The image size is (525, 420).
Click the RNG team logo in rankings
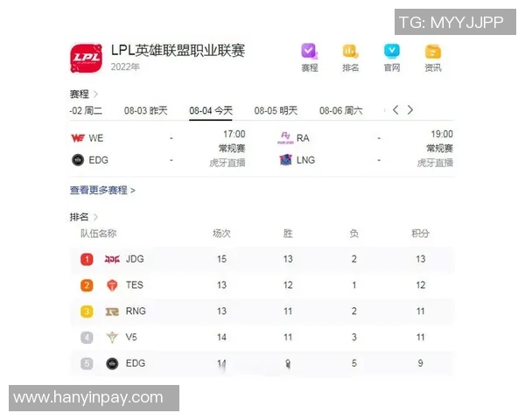pyautogui.click(x=112, y=311)
